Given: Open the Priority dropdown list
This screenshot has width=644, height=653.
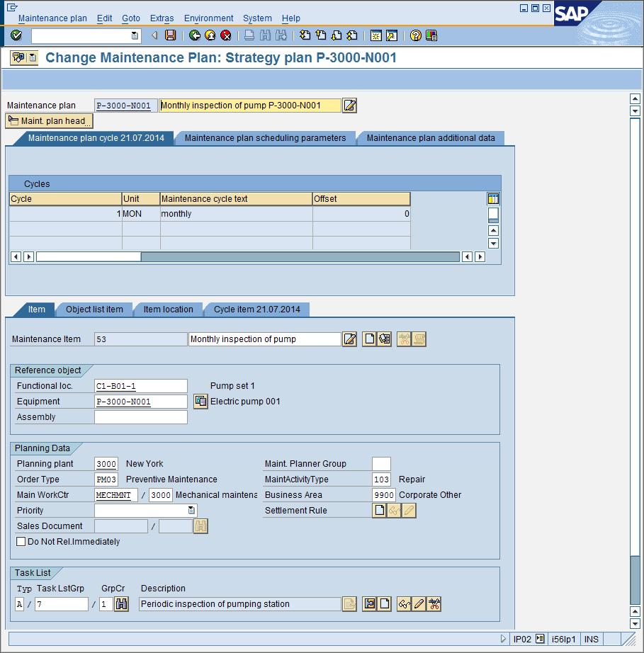Looking at the screenshot, I should coord(191,510).
